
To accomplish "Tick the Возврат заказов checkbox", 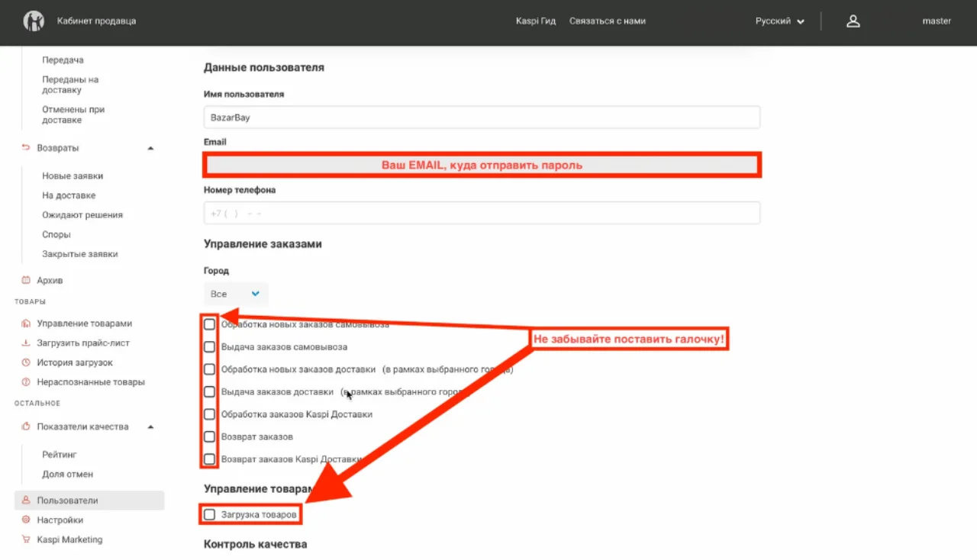I will [x=209, y=437].
